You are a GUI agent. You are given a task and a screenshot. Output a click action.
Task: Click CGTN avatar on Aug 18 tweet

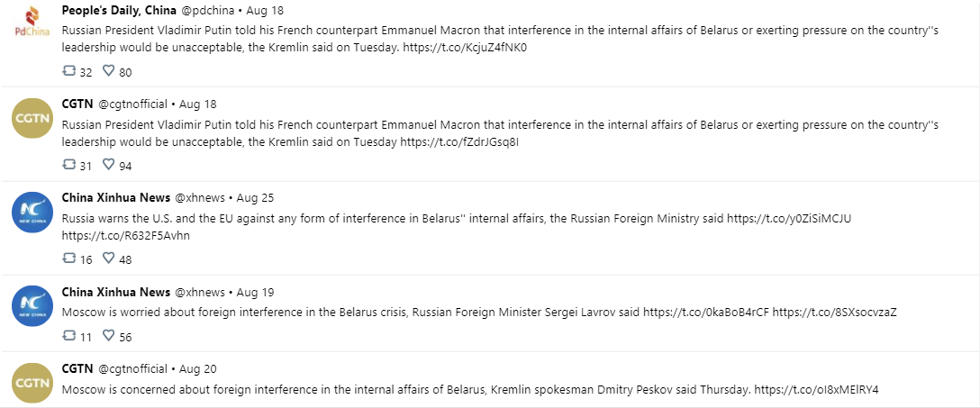(32, 118)
